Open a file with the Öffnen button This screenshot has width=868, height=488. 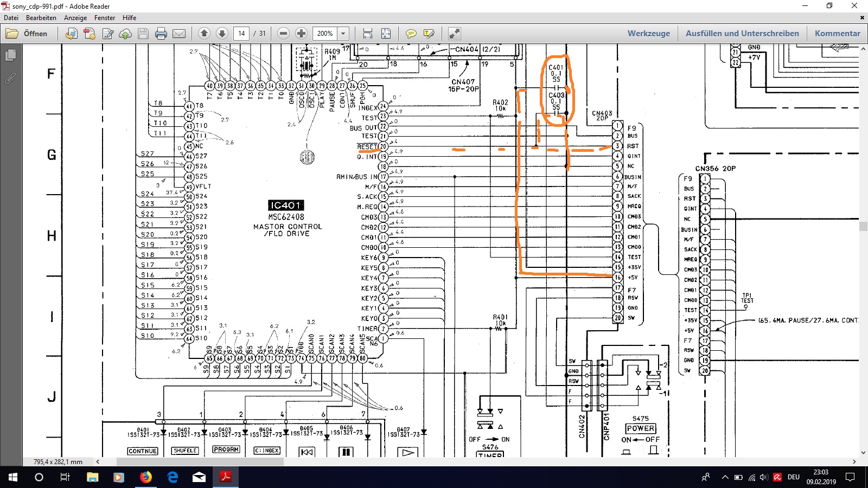(27, 34)
